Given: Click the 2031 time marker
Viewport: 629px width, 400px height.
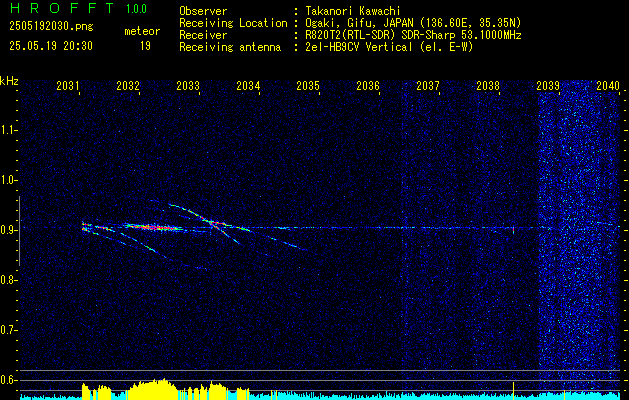Looking at the screenshot, I should (68, 86).
